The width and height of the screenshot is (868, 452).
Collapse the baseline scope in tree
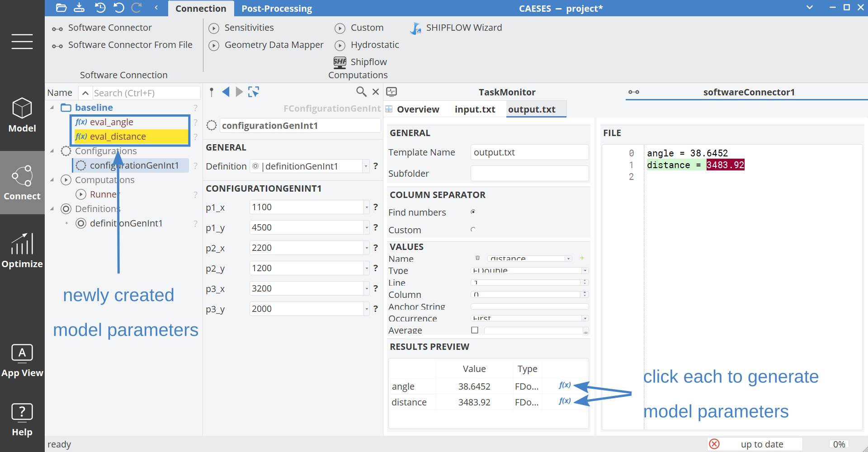(x=52, y=108)
